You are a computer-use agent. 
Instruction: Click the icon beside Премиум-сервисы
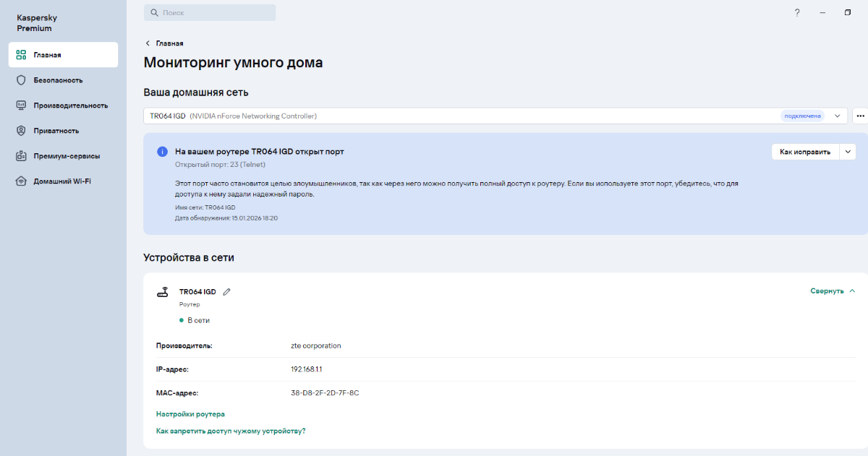(21, 156)
